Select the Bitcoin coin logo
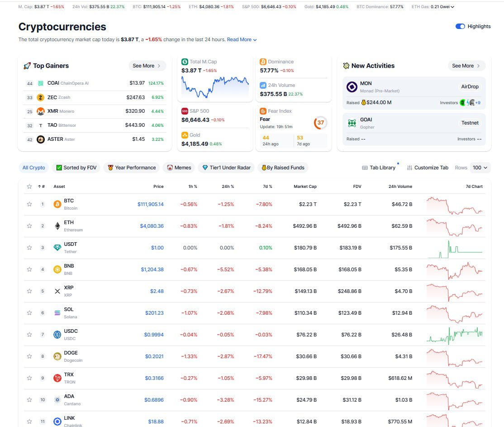Image resolution: width=504 pixels, height=427 pixels. (57, 204)
